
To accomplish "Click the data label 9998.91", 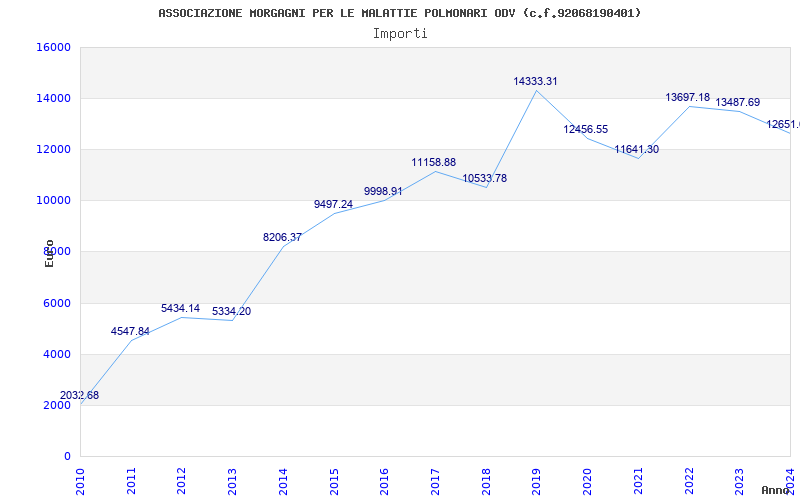I will (383, 191).
